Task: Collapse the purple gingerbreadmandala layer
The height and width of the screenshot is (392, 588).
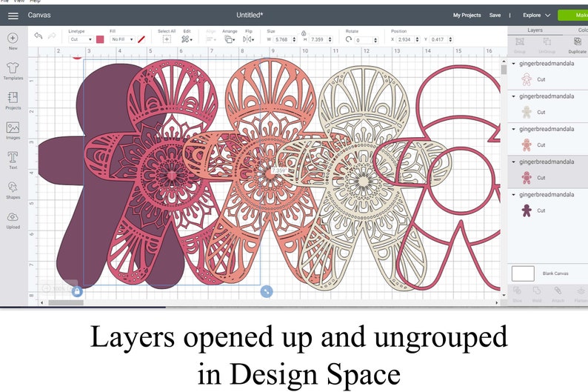Action: coord(514,195)
